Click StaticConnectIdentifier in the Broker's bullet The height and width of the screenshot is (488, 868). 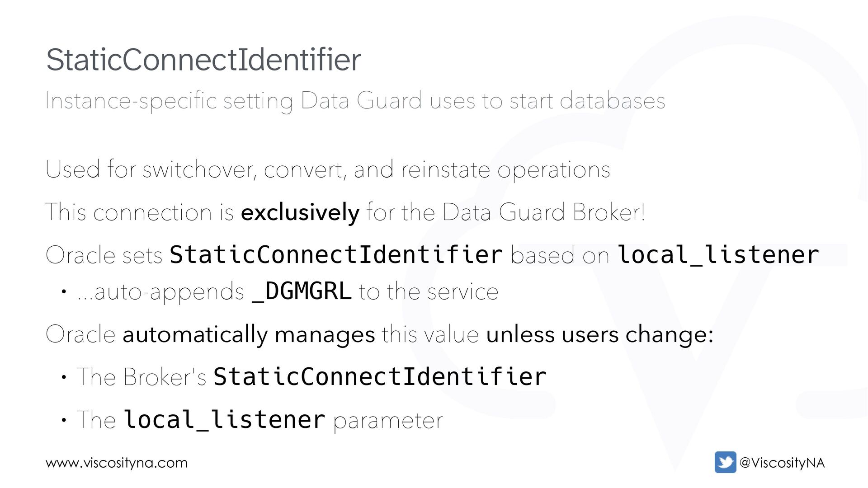pos(380,377)
